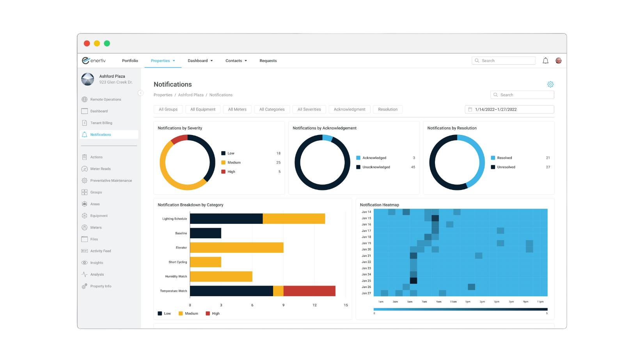The height and width of the screenshot is (362, 644).
Task: Open the user profile avatar
Action: point(559,60)
